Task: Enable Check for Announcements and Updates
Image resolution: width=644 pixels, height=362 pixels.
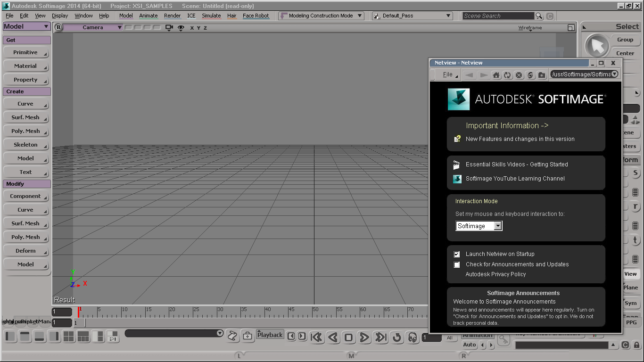Action: 456,264
